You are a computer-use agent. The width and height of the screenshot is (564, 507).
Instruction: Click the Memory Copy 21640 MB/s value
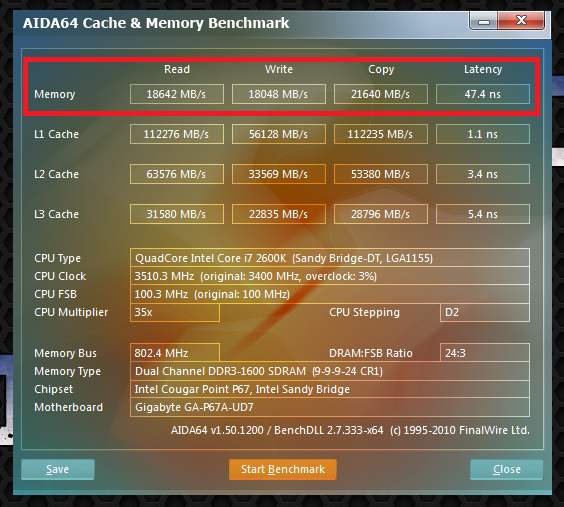[x=381, y=94]
